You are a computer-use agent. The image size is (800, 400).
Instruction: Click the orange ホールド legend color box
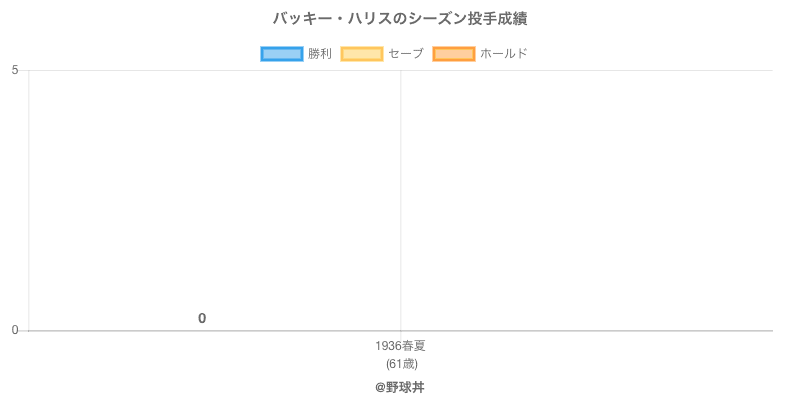click(453, 54)
